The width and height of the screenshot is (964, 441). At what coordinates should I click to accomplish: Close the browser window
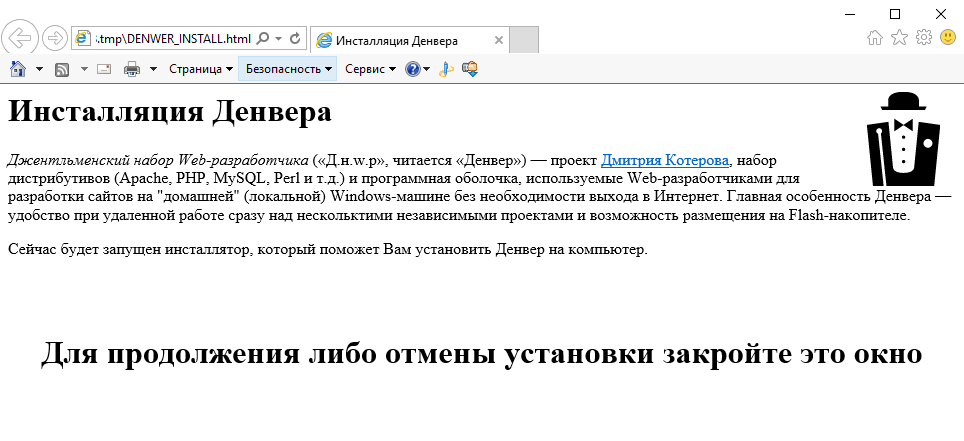[941, 14]
